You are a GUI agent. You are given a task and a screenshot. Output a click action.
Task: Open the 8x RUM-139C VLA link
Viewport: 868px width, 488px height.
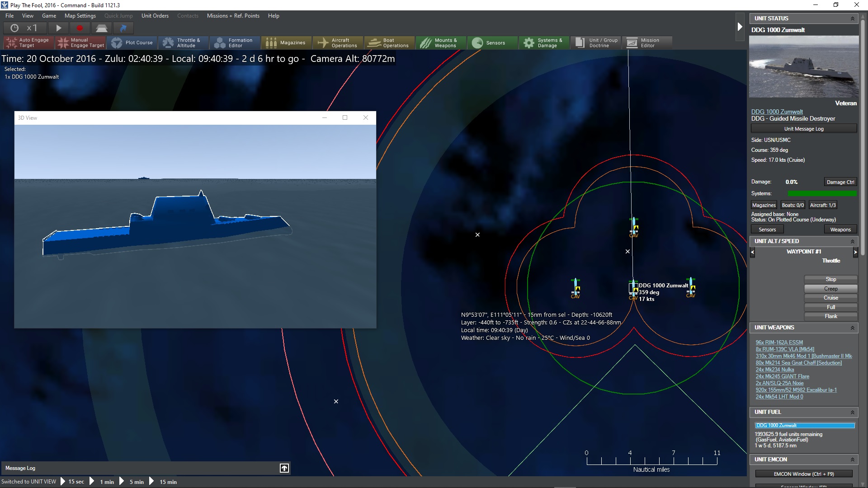click(x=785, y=349)
